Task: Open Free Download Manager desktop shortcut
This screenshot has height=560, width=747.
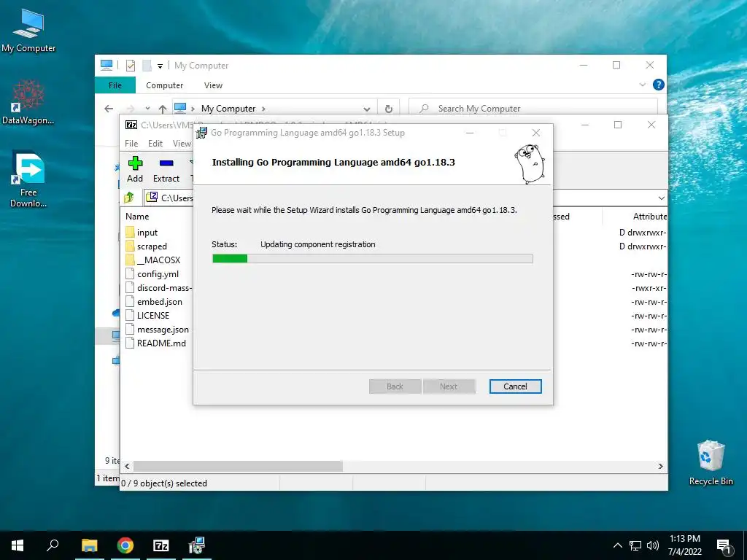Action: tap(28, 179)
